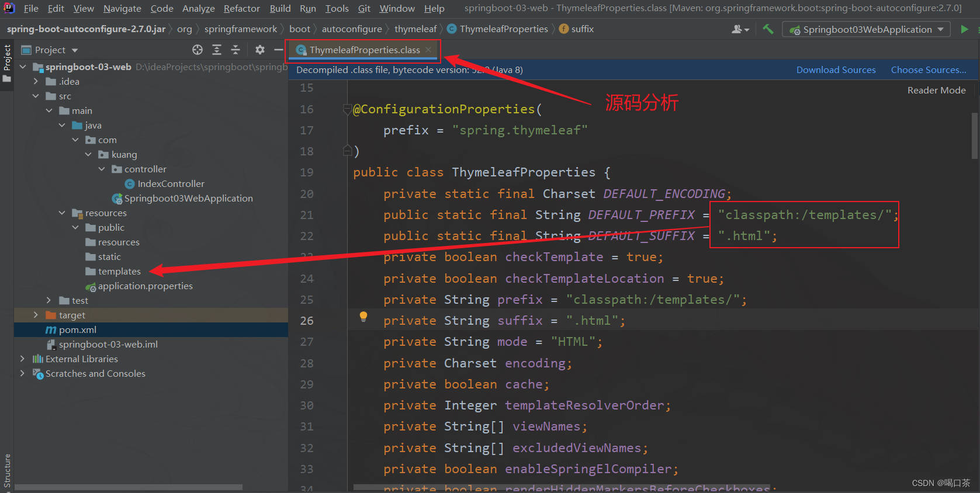Click spring-boot-autoconfigure-2.7.0.jar breadcrumb

click(86, 29)
